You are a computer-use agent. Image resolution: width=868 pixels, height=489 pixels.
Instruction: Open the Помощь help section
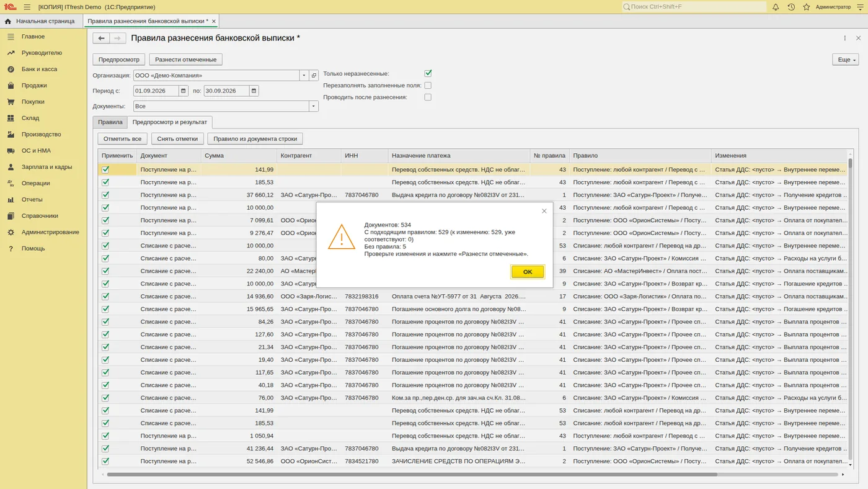33,248
